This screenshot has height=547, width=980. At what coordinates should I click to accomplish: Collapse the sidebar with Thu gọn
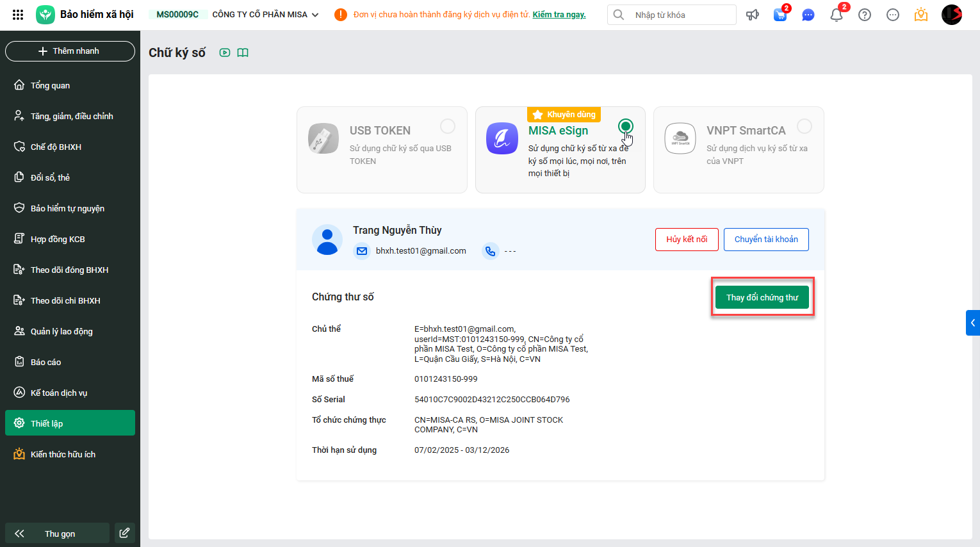(x=57, y=533)
